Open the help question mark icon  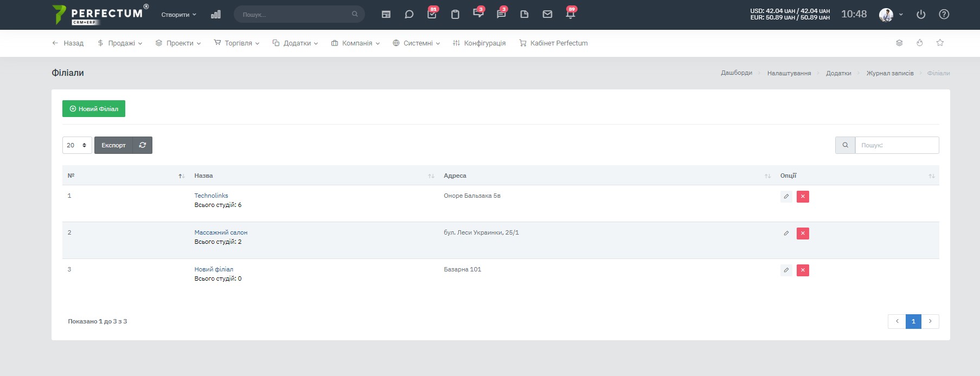click(x=944, y=15)
